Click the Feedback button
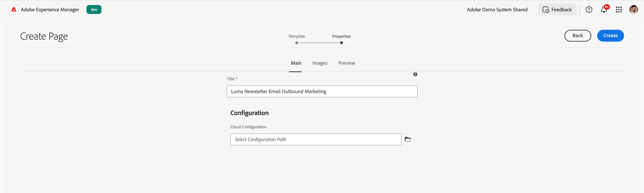 pos(557,9)
